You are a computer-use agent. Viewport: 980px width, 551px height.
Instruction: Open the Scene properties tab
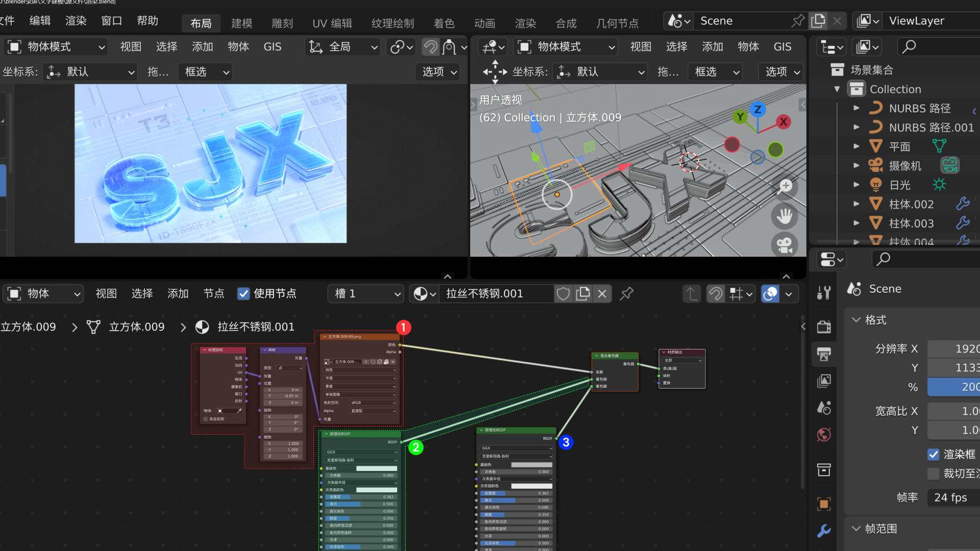pos(824,408)
